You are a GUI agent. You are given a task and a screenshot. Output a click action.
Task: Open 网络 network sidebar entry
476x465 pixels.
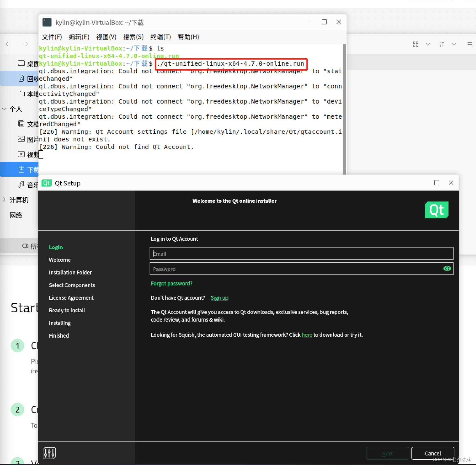click(x=16, y=215)
